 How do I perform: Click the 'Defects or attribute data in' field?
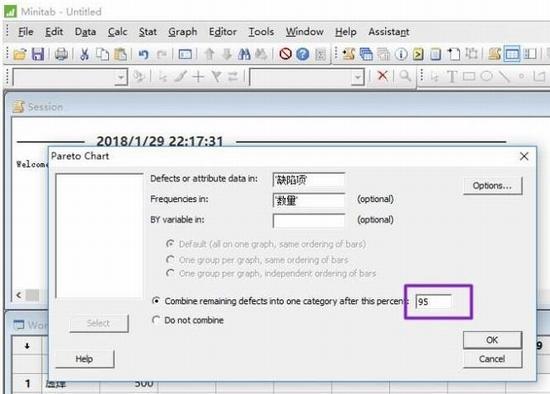click(x=308, y=180)
